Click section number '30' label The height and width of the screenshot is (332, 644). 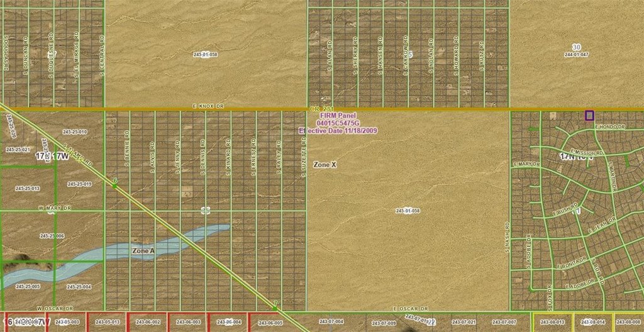(x=577, y=47)
